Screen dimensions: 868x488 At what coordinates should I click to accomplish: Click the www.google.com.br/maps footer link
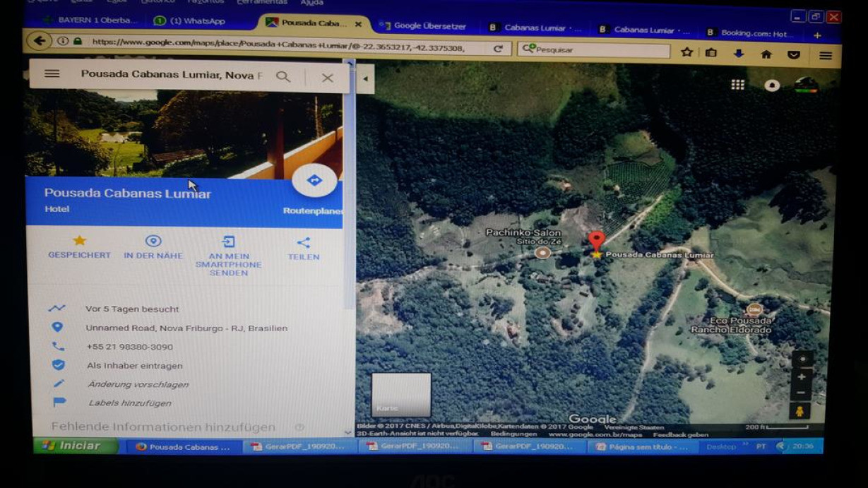point(595,434)
